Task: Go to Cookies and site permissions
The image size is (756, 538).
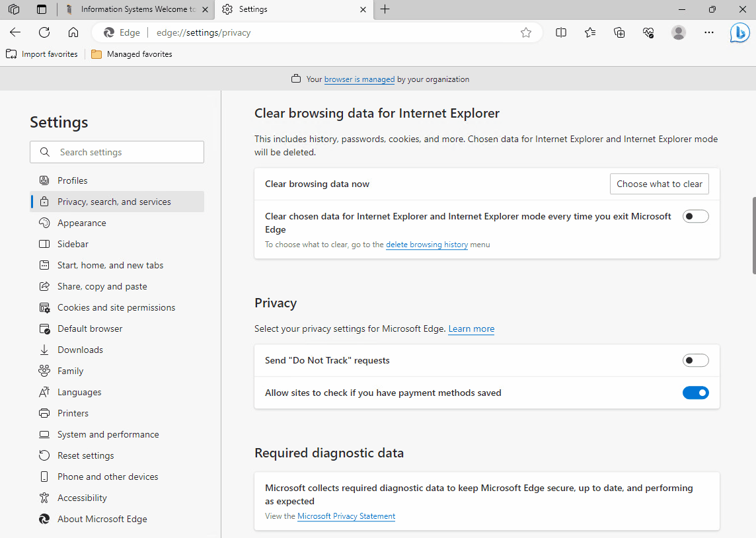Action: pyautogui.click(x=116, y=307)
